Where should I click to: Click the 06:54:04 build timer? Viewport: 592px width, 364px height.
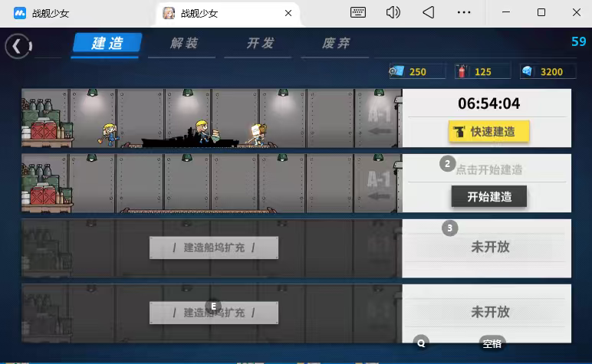[x=488, y=103]
